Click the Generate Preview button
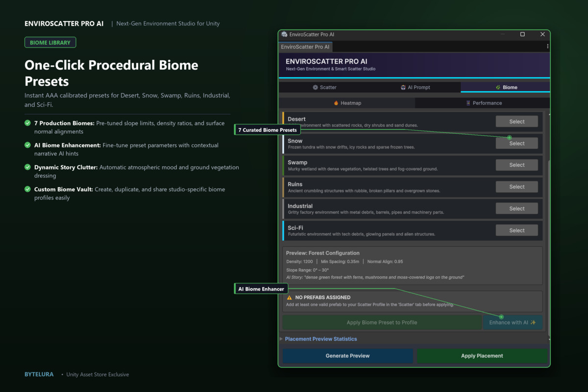 (x=347, y=356)
